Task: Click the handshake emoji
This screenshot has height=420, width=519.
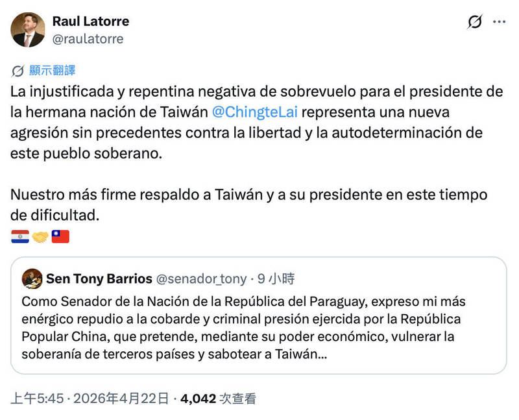Action: pyautogui.click(x=40, y=237)
